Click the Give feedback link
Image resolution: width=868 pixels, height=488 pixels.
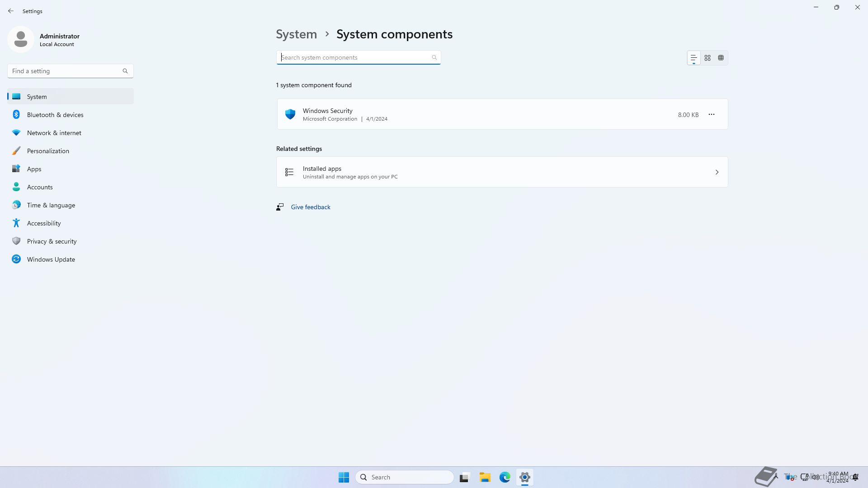tap(311, 207)
